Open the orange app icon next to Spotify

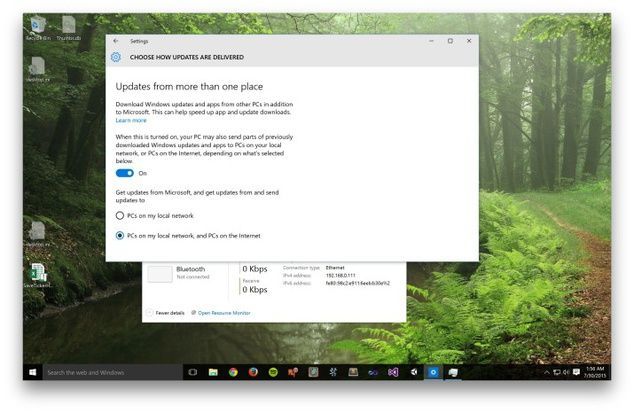click(x=293, y=372)
